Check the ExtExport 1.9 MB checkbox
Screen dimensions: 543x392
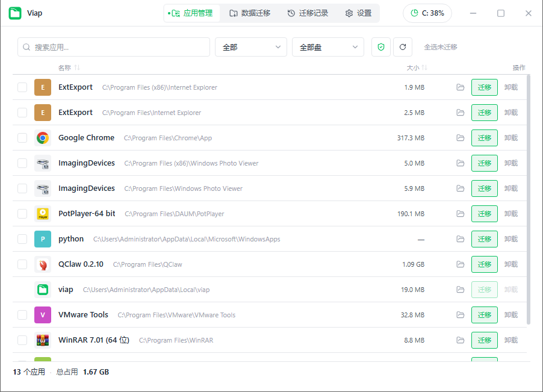coord(22,87)
